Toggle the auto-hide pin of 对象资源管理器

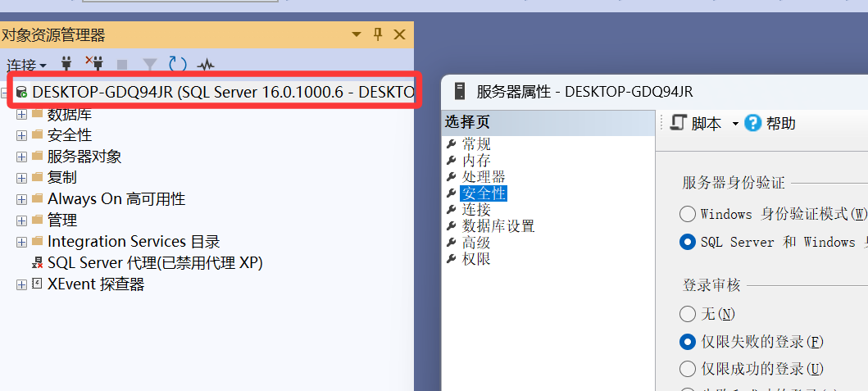[x=378, y=35]
